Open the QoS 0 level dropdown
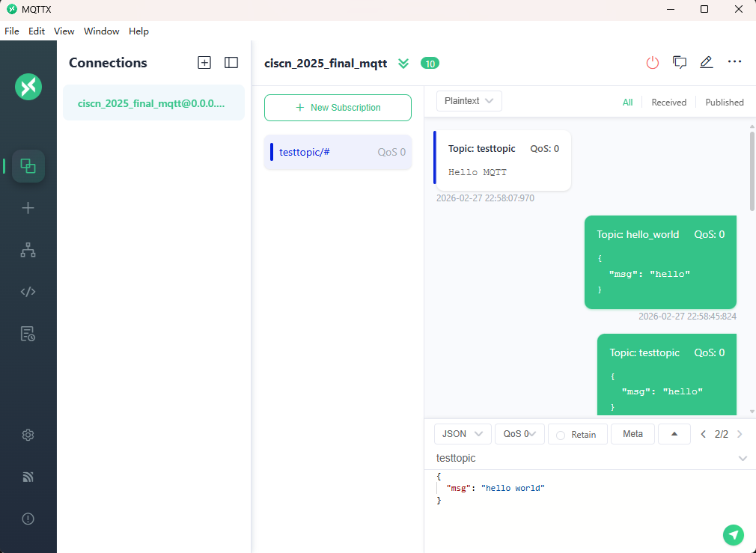This screenshot has height=553, width=756. pyautogui.click(x=519, y=434)
